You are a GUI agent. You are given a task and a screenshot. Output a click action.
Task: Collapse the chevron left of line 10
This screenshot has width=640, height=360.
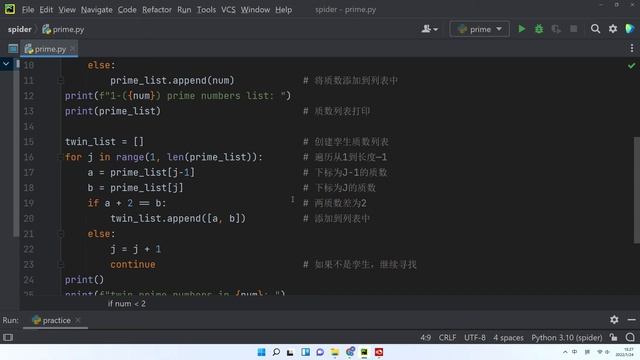[x=6, y=64]
